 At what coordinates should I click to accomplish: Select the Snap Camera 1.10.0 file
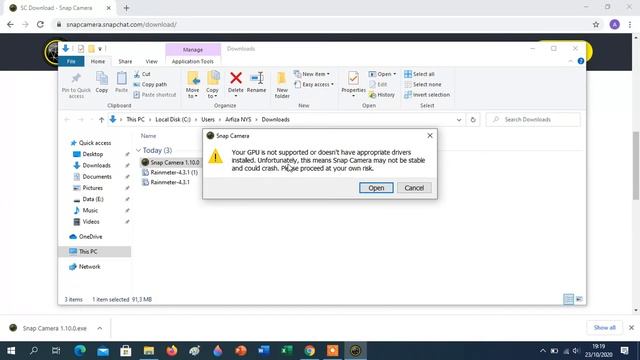click(170, 162)
